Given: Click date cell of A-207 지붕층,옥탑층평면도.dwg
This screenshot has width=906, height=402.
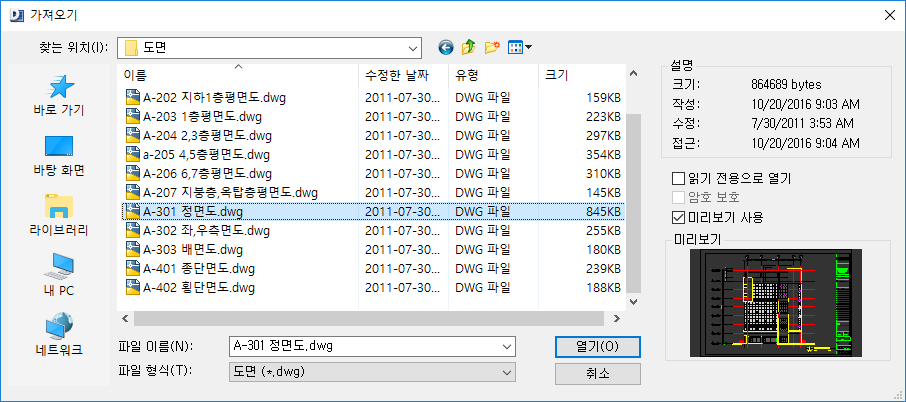Looking at the screenshot, I should [x=402, y=192].
